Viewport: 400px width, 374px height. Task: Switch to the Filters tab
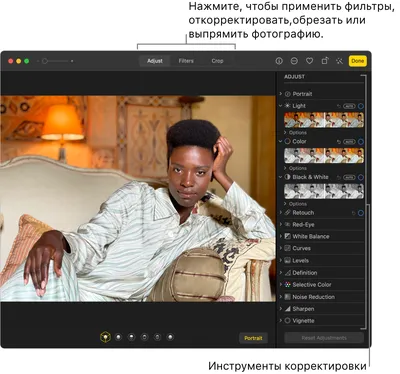[186, 61]
